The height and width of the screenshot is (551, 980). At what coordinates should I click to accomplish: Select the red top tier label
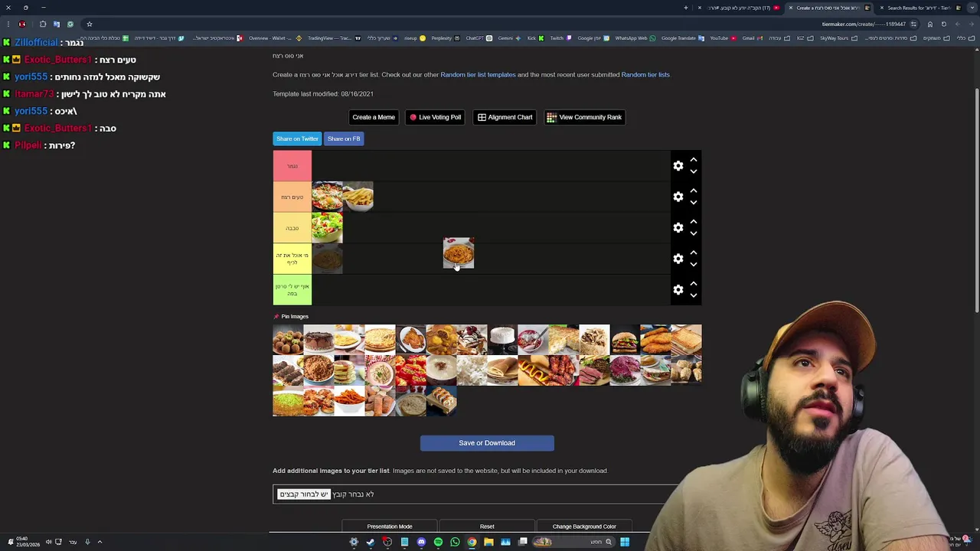292,166
